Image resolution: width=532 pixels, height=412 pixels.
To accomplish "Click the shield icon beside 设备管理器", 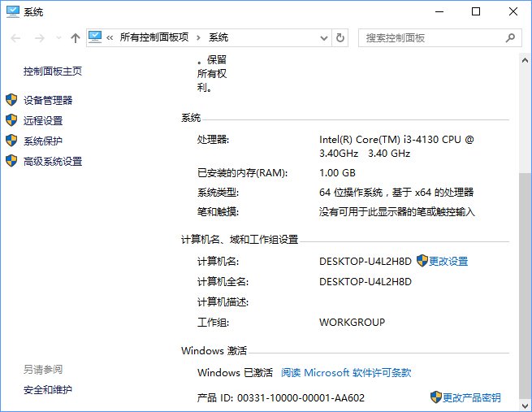I will pos(11,100).
